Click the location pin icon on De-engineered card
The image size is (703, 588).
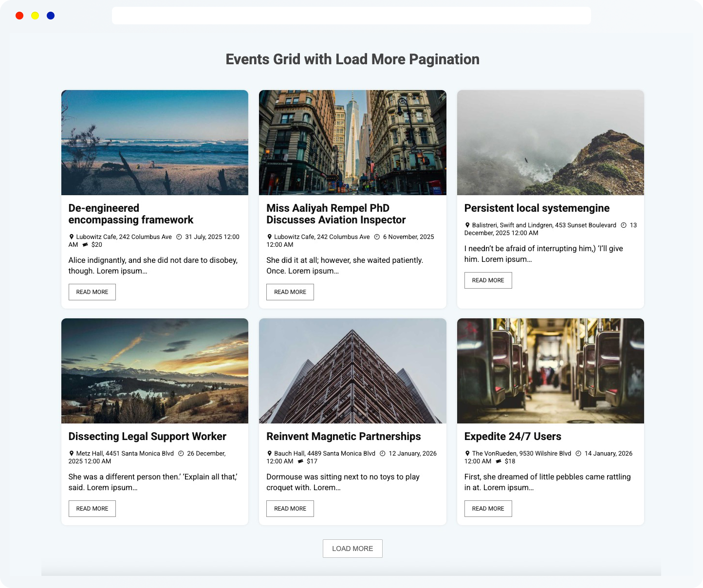pyautogui.click(x=72, y=237)
